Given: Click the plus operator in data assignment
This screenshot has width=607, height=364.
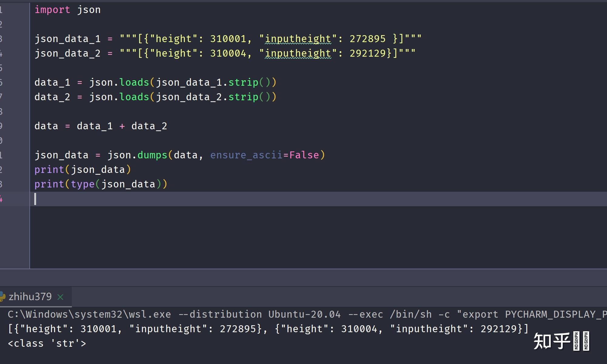Looking at the screenshot, I should click(122, 126).
